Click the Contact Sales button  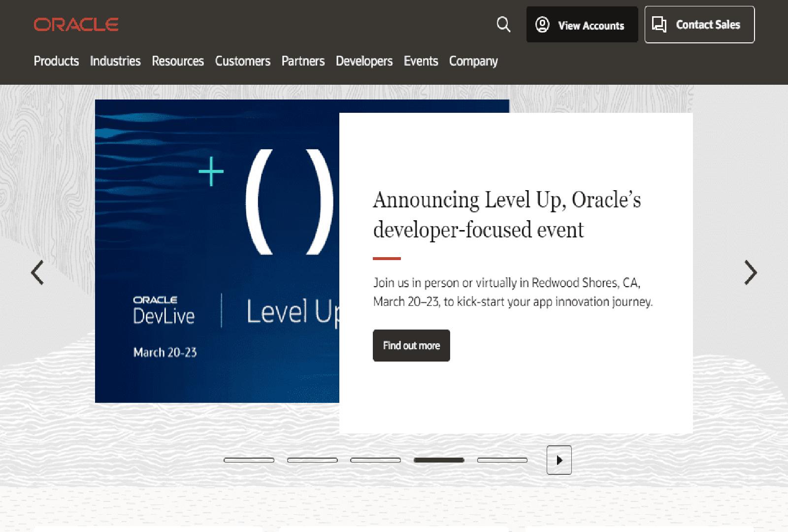699,25
